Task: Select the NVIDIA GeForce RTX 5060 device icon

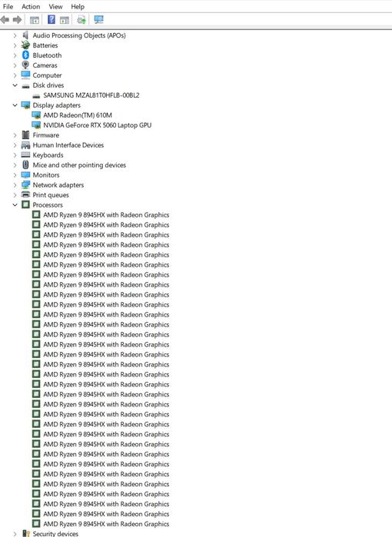Action: coord(36,125)
